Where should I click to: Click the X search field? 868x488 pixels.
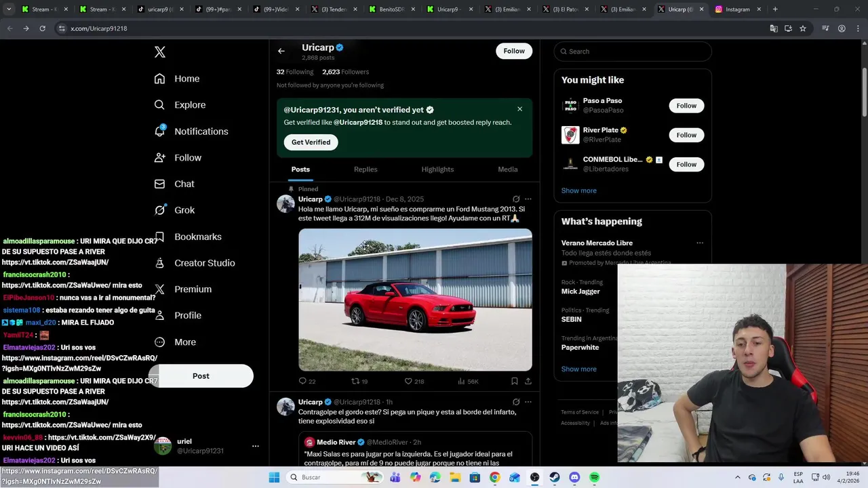click(633, 52)
